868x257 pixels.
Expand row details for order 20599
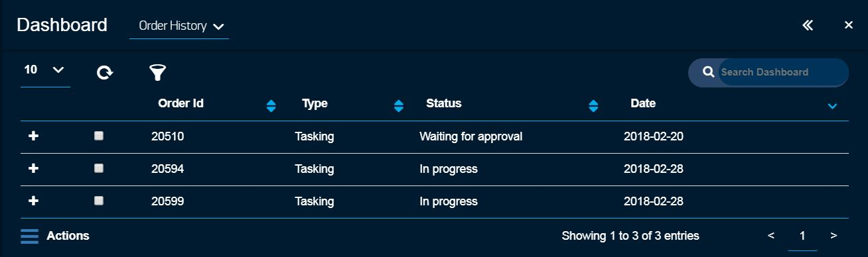[x=34, y=201]
